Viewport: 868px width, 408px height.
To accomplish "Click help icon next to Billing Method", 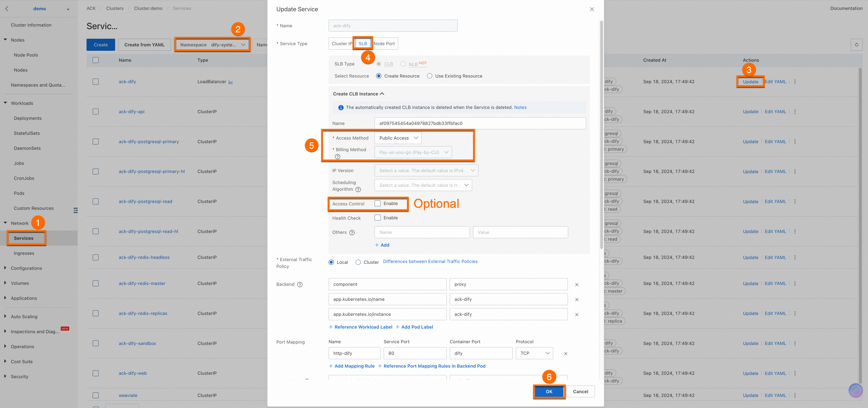I will coord(337,156).
